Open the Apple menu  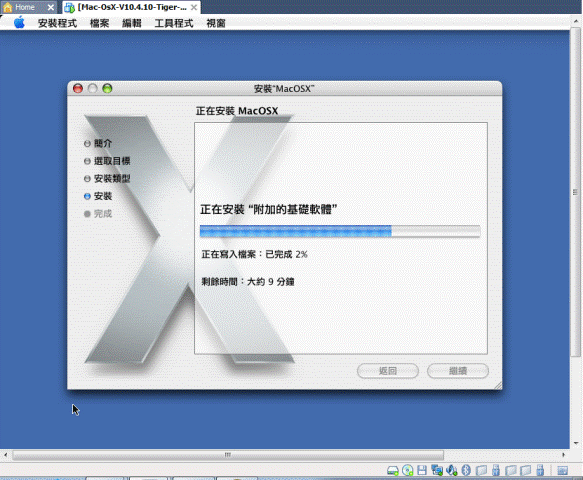pyautogui.click(x=19, y=23)
